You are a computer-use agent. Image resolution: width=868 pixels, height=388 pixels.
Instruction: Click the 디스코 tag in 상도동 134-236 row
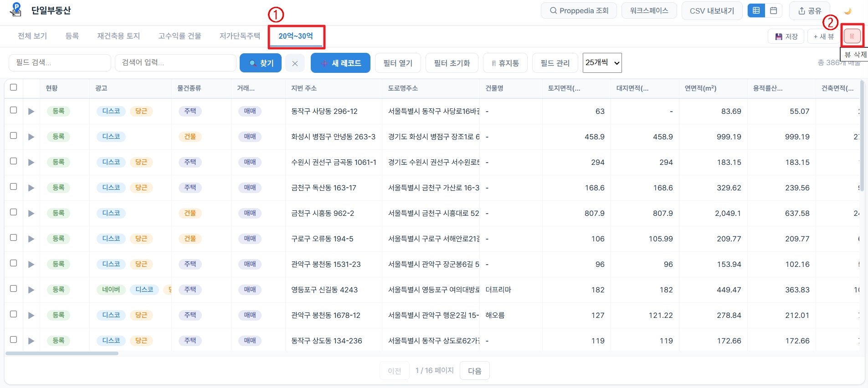coord(111,341)
